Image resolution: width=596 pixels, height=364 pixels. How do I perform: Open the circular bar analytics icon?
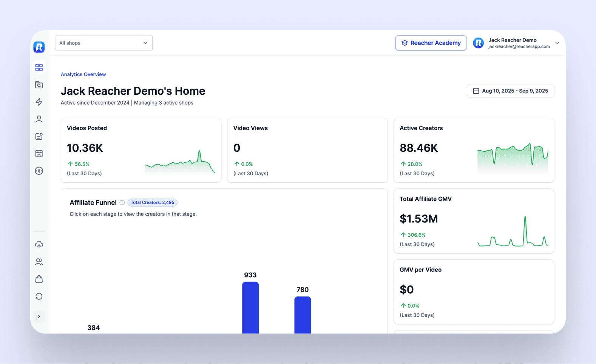39,171
